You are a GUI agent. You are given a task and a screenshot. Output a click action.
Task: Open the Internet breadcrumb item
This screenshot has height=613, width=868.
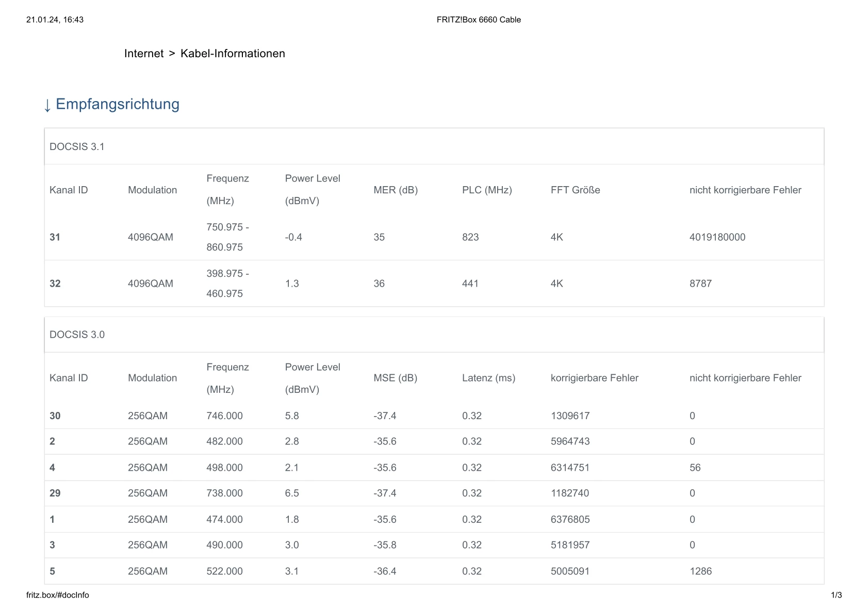tap(143, 54)
